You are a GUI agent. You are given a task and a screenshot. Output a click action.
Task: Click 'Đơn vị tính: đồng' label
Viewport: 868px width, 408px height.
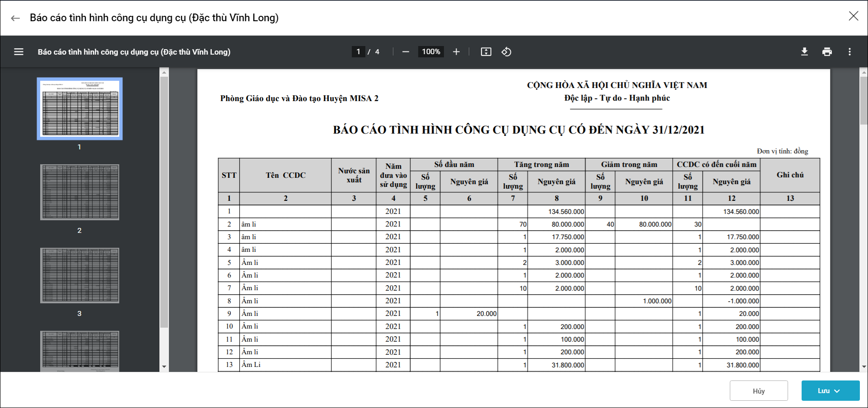coord(782,151)
